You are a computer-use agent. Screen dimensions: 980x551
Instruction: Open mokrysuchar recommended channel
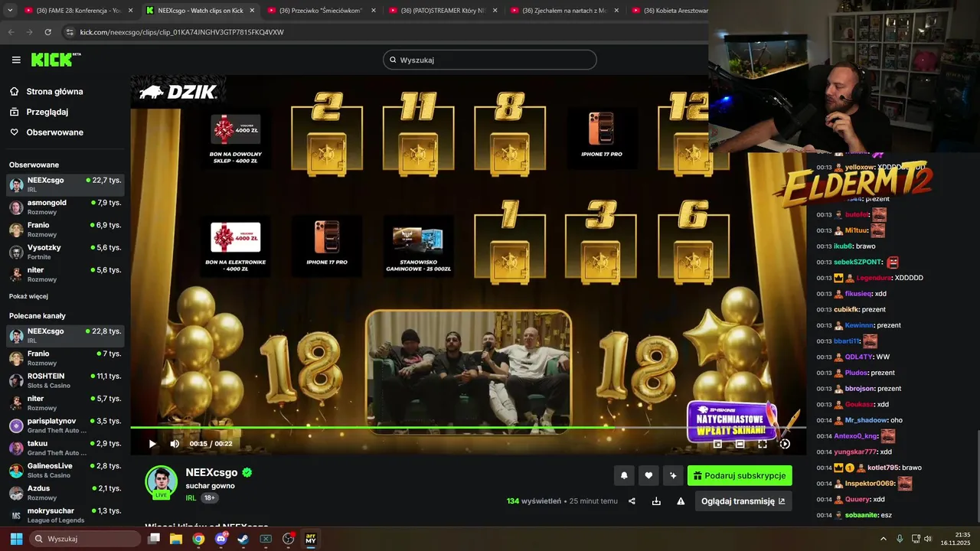65,515
